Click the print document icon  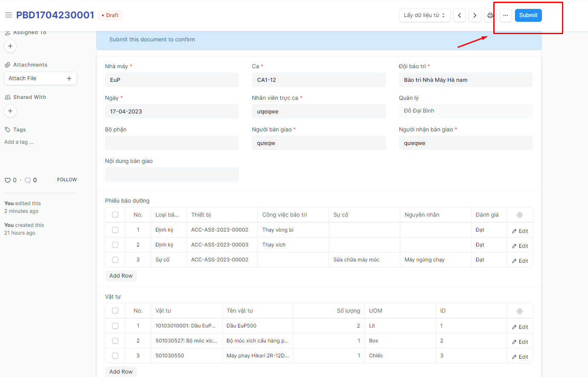490,15
